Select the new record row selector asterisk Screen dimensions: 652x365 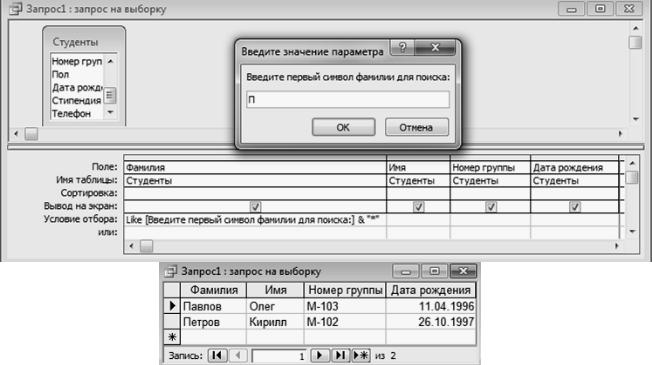point(172,337)
